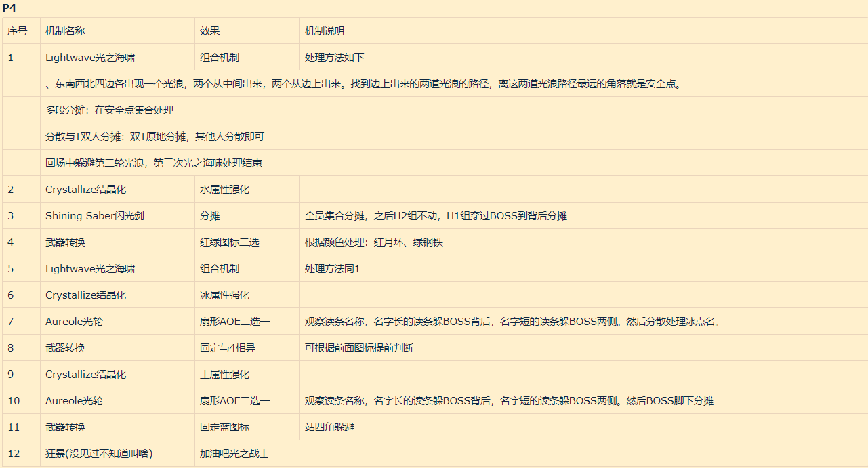Click 根据颜色处理：红月环、绿钢铁 cell

click(x=374, y=242)
